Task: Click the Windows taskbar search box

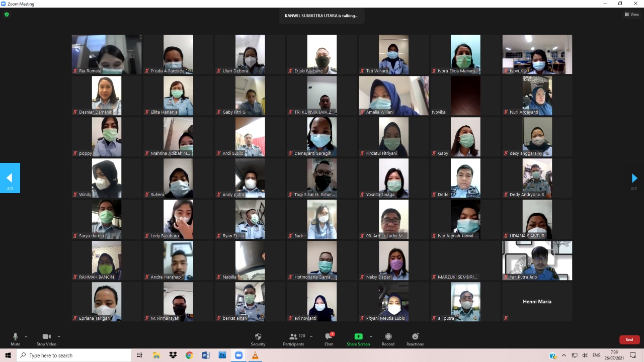Action: click(x=74, y=355)
